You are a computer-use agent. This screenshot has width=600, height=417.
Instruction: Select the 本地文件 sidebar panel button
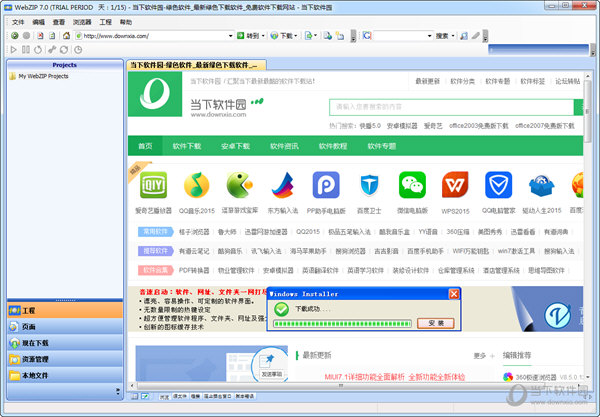point(65,375)
